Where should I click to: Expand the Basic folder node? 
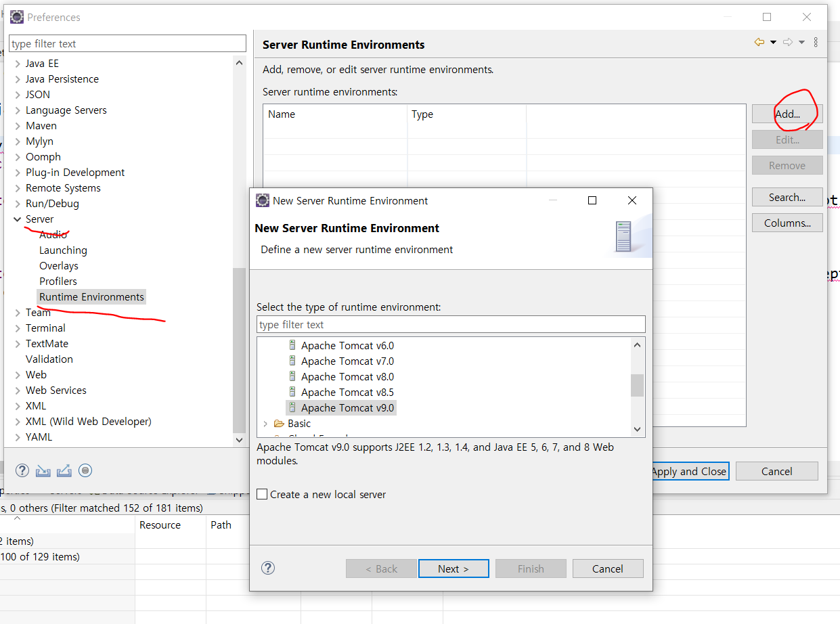pyautogui.click(x=265, y=424)
